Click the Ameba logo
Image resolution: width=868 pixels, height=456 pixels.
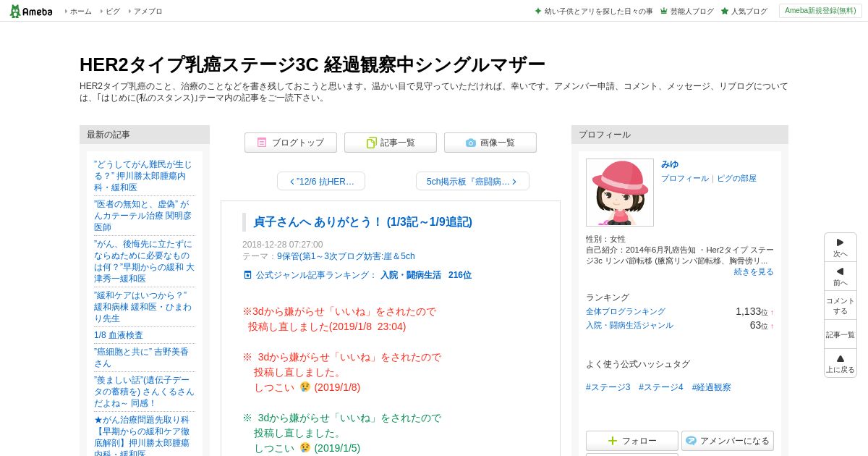pos(30,11)
